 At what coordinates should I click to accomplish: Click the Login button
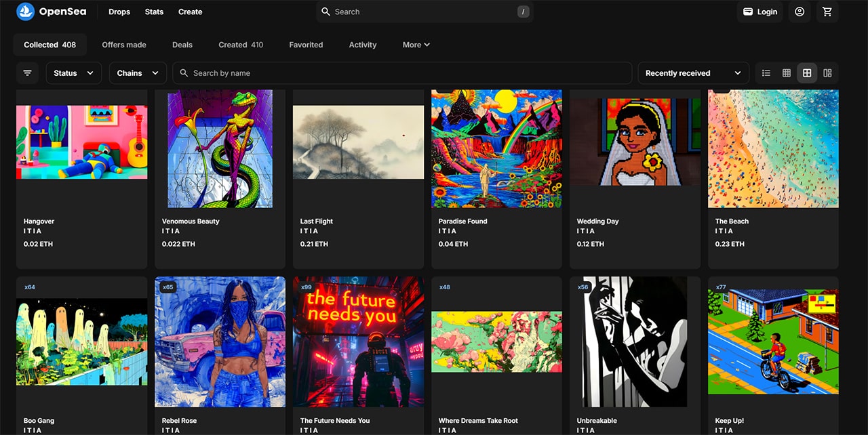click(x=760, y=12)
